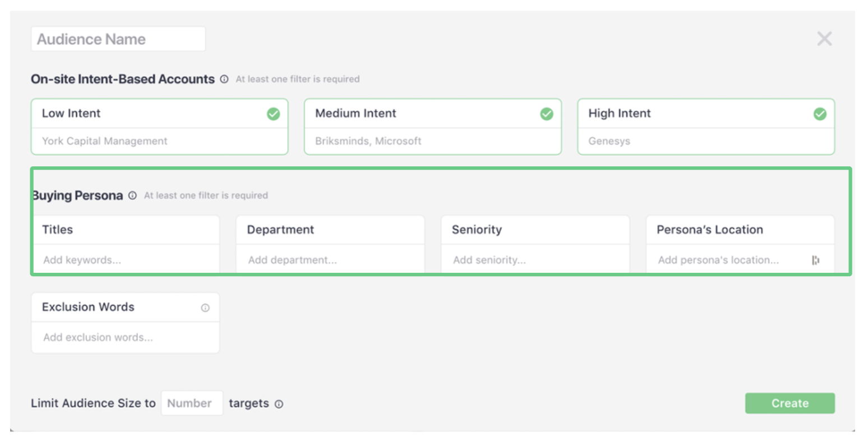
Task: Toggle the High Intent green checkmark
Action: (819, 114)
